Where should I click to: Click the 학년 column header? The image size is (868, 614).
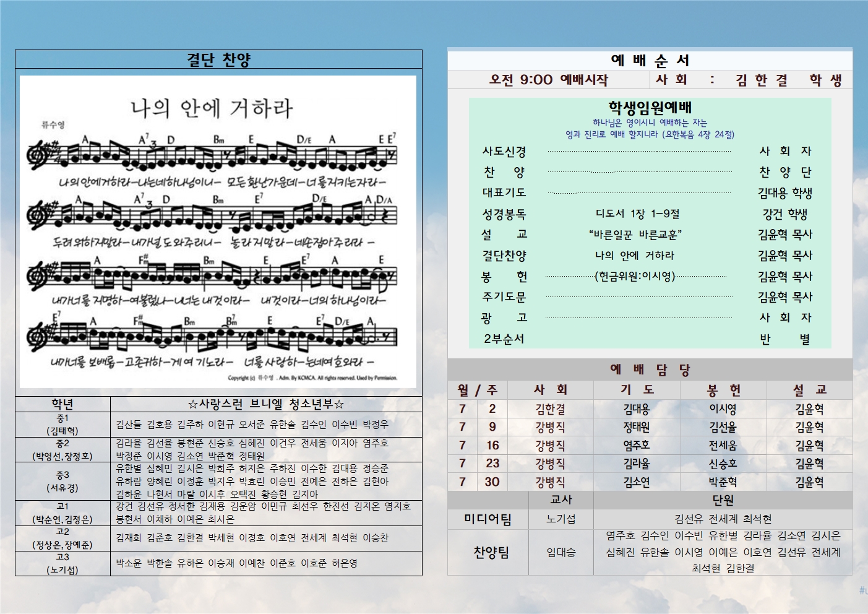point(62,404)
